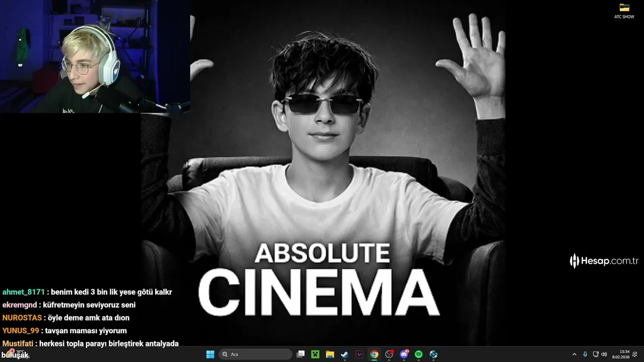The width and height of the screenshot is (644, 362).
Task: Open the Windows Start menu
Action: pos(210,354)
